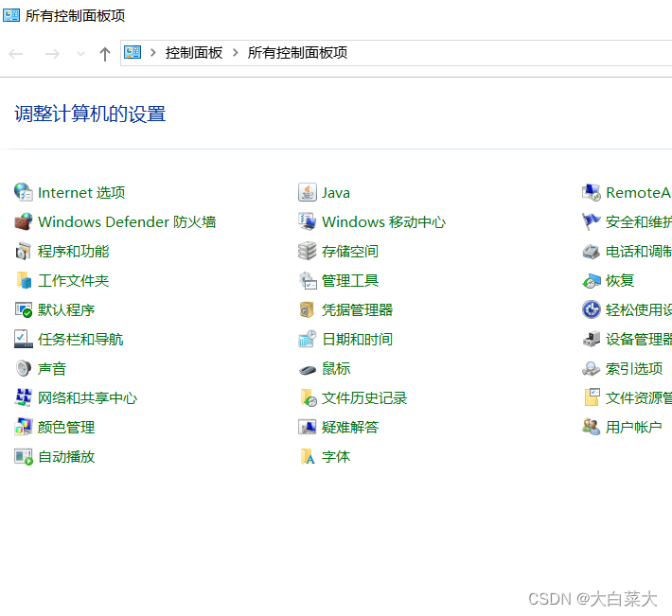Image resolution: width=672 pixels, height=616 pixels.
Task: Open the 设备管理器 icon
Action: 592,340
